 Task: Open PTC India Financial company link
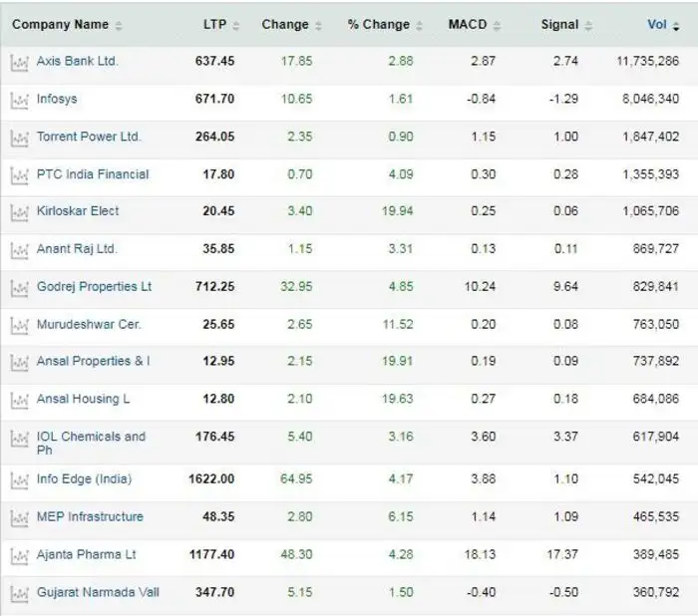pos(93,174)
